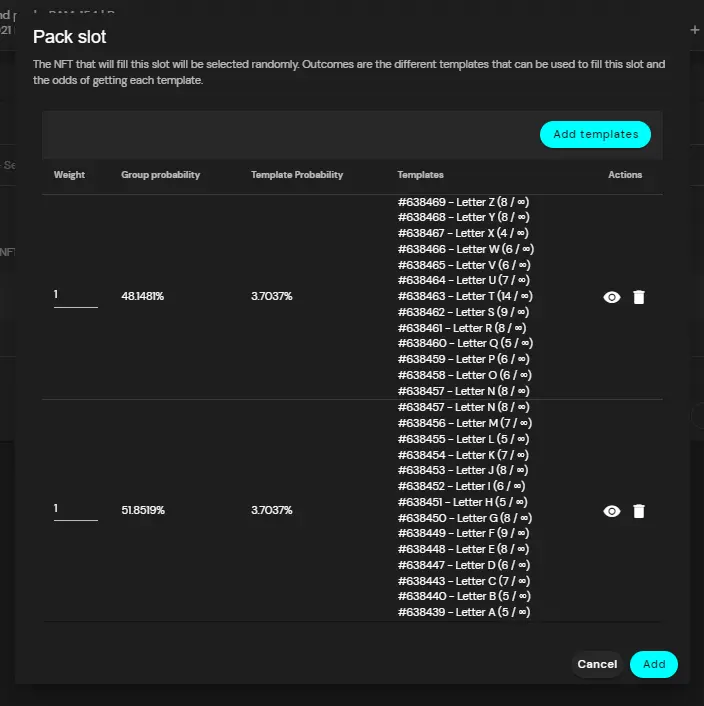Click the Actions column header
This screenshot has height=706, width=704.
click(625, 175)
